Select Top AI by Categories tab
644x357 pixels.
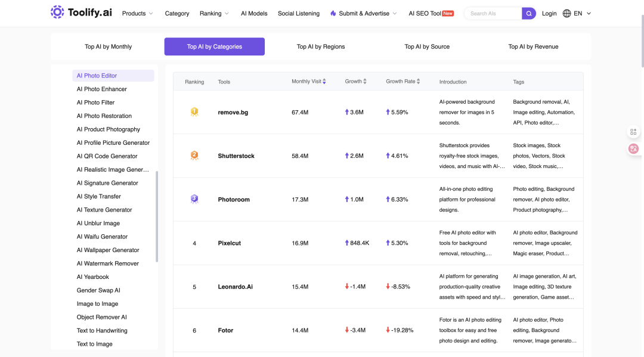coord(215,46)
